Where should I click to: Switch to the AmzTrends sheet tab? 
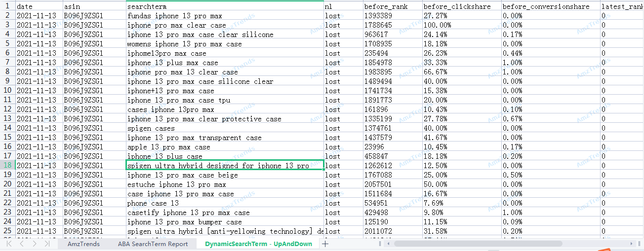pyautogui.click(x=83, y=244)
